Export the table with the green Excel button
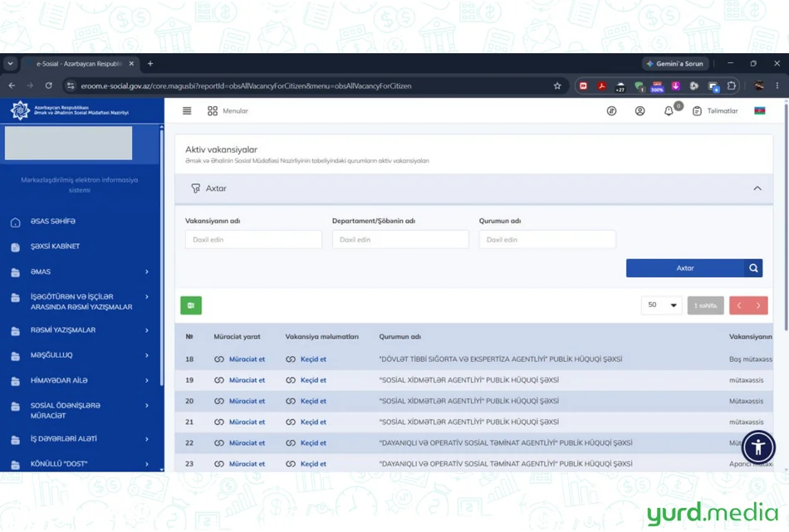789x532 pixels. (191, 305)
